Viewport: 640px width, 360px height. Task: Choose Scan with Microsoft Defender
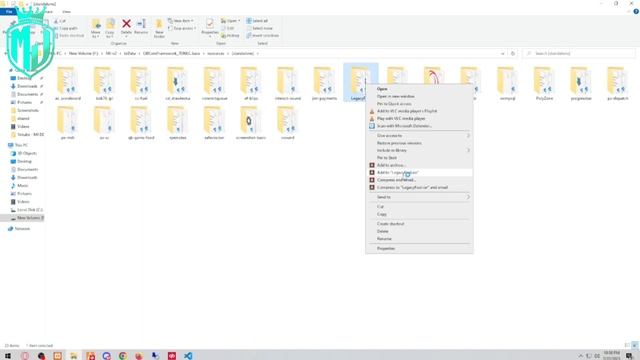point(420,126)
